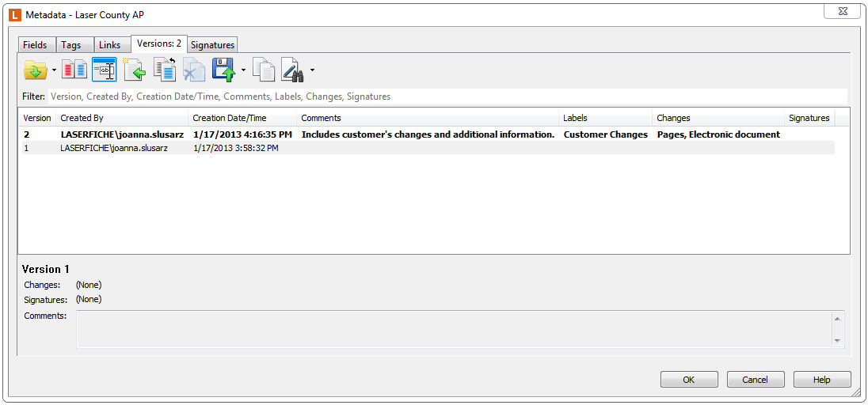Image resolution: width=868 pixels, height=405 pixels.
Task: Click the revert to version icon
Action: point(165,70)
